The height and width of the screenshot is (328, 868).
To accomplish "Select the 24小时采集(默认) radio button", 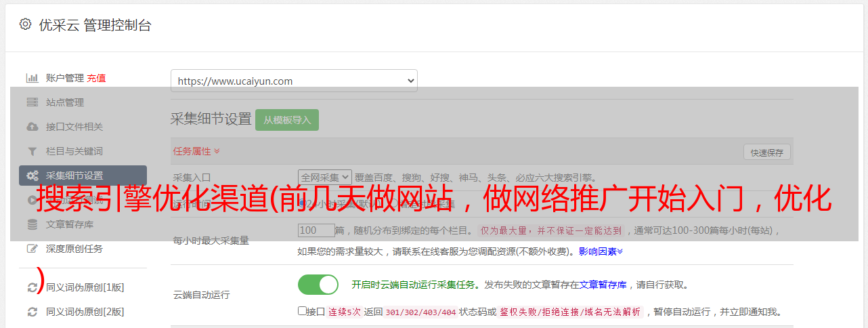I will pos(302,203).
